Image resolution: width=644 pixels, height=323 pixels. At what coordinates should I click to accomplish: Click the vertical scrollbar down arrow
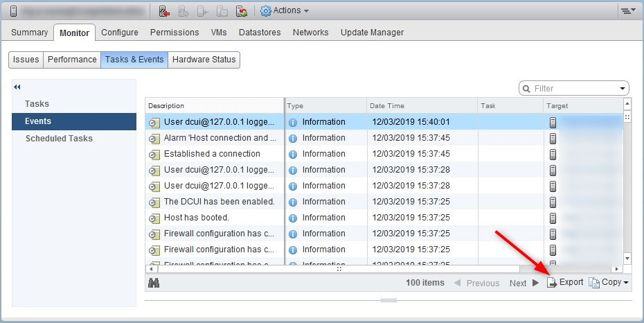(627, 259)
